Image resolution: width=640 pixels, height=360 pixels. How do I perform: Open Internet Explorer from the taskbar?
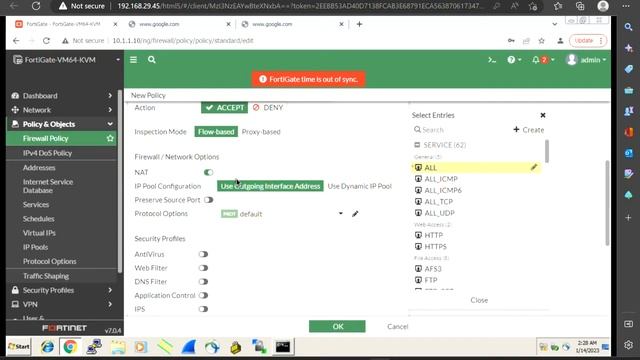click(x=47, y=347)
